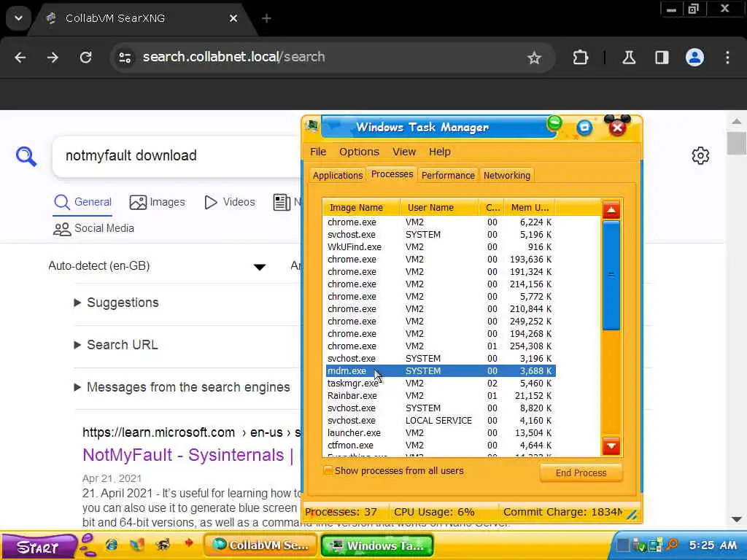Sort processes by Mem Usage column
The width and height of the screenshot is (747, 560).
(x=530, y=208)
